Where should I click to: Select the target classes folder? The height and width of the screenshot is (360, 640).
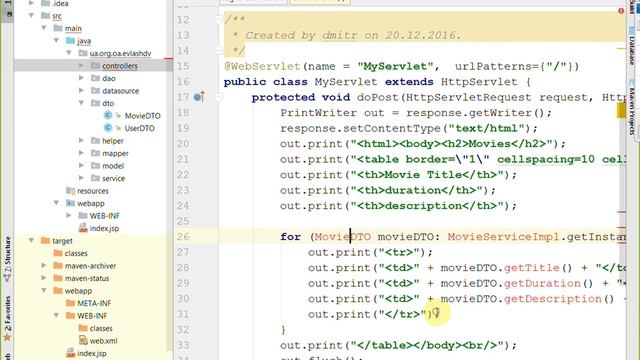tap(76, 253)
